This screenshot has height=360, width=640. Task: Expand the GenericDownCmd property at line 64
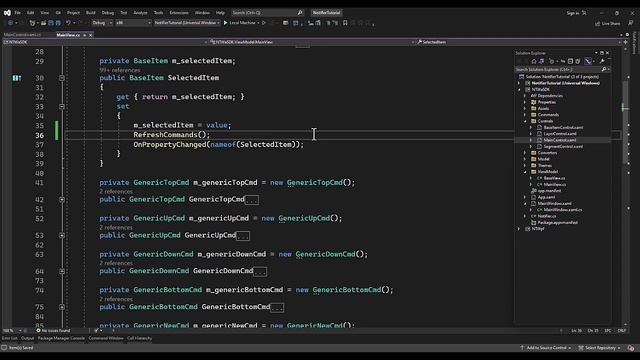(x=62, y=271)
